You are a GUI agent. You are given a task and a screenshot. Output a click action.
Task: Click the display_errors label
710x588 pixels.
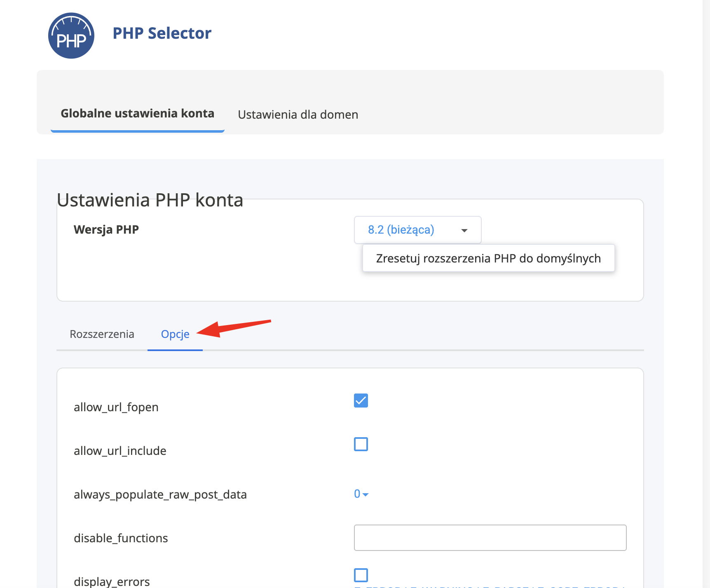coord(112,581)
